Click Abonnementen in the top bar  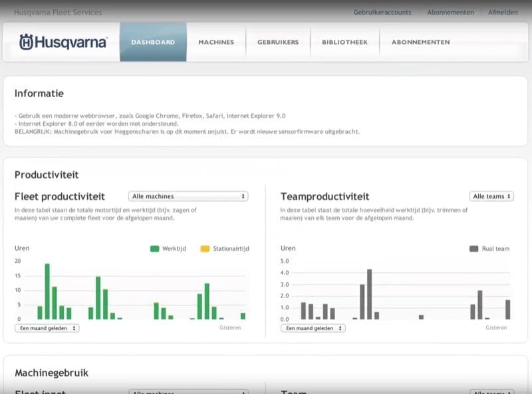(x=450, y=12)
